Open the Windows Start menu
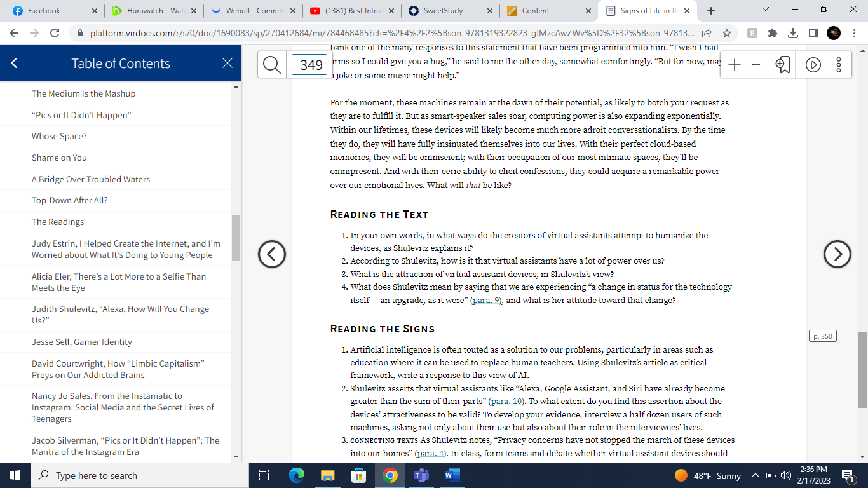This screenshot has height=488, width=868. point(15,475)
